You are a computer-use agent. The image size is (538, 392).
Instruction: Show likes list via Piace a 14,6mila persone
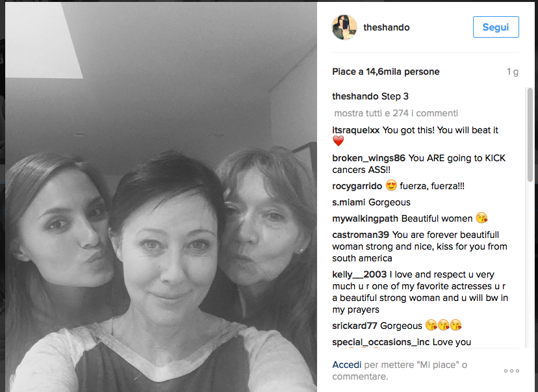[386, 72]
